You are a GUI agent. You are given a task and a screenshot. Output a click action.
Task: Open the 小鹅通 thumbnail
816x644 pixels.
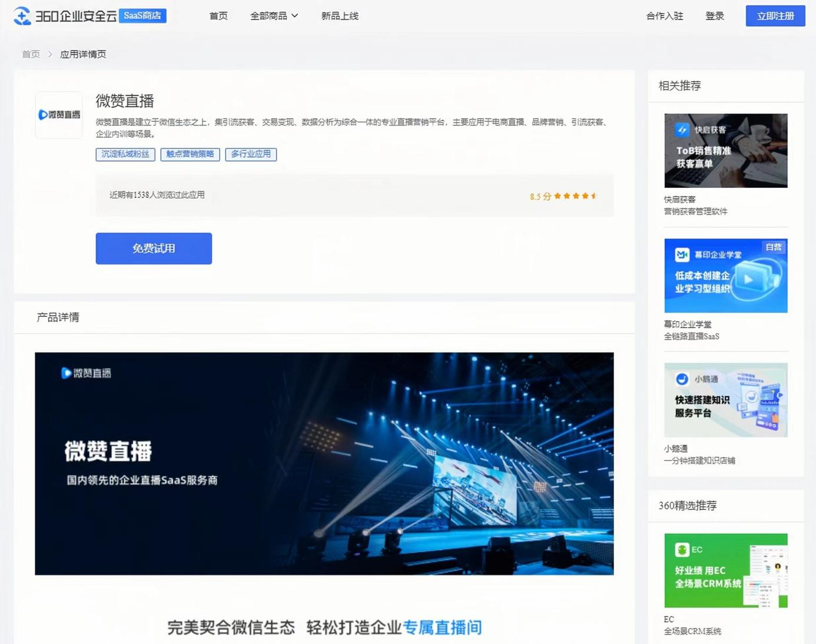726,400
